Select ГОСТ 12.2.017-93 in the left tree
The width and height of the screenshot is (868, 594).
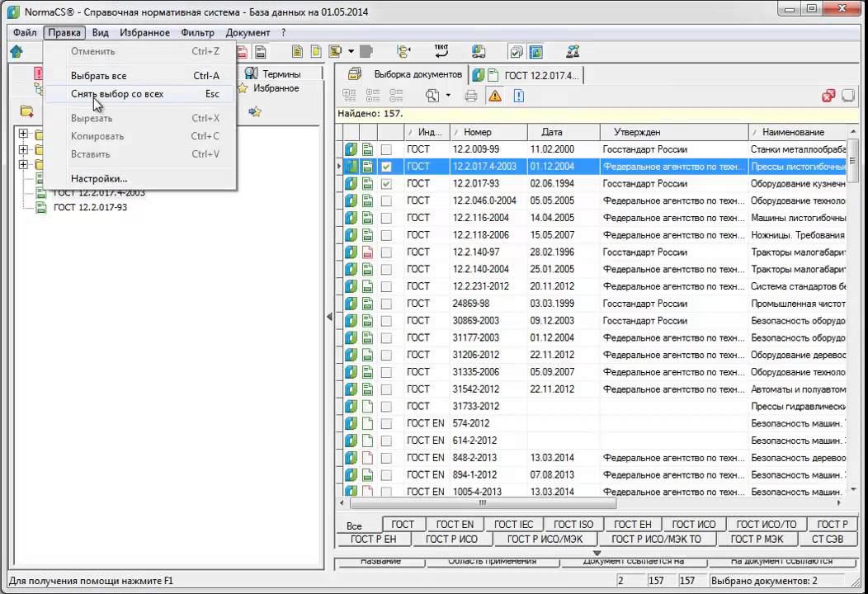coord(90,207)
